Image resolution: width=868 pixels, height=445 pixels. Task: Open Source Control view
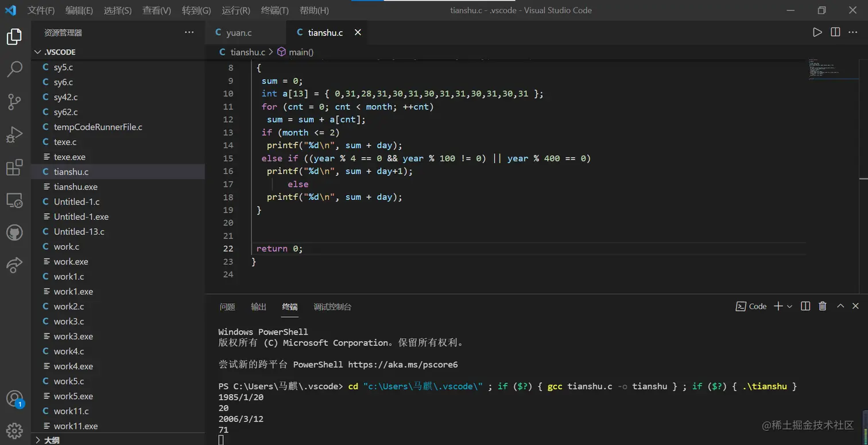coord(15,102)
